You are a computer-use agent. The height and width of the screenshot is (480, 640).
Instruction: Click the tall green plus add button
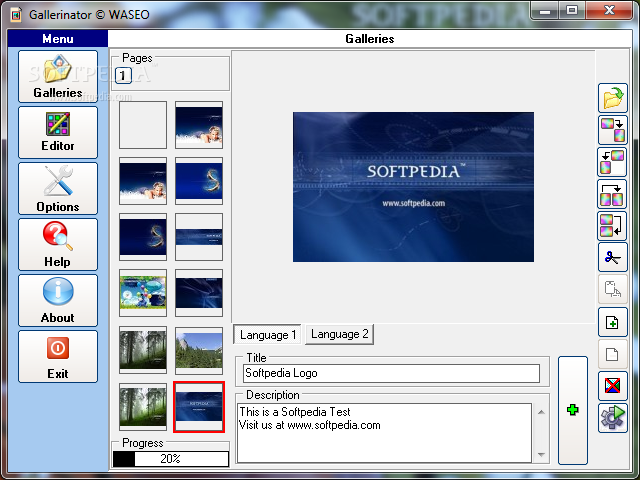573,410
